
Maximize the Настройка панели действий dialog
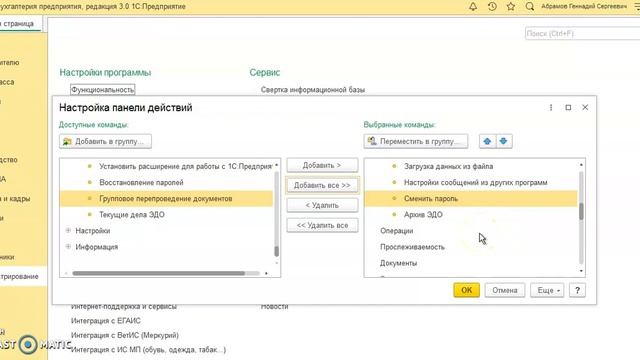tap(568, 107)
